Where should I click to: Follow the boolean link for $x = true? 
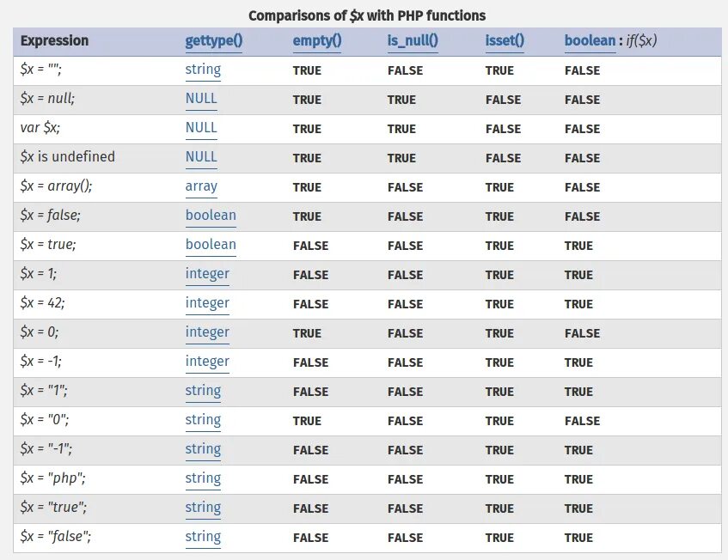pos(211,246)
